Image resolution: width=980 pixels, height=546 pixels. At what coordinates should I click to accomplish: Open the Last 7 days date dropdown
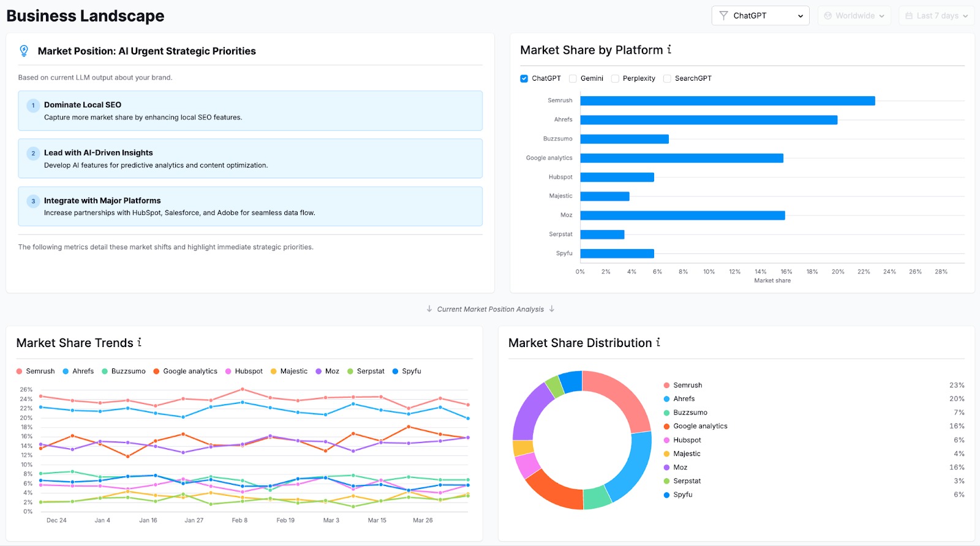click(x=937, y=16)
